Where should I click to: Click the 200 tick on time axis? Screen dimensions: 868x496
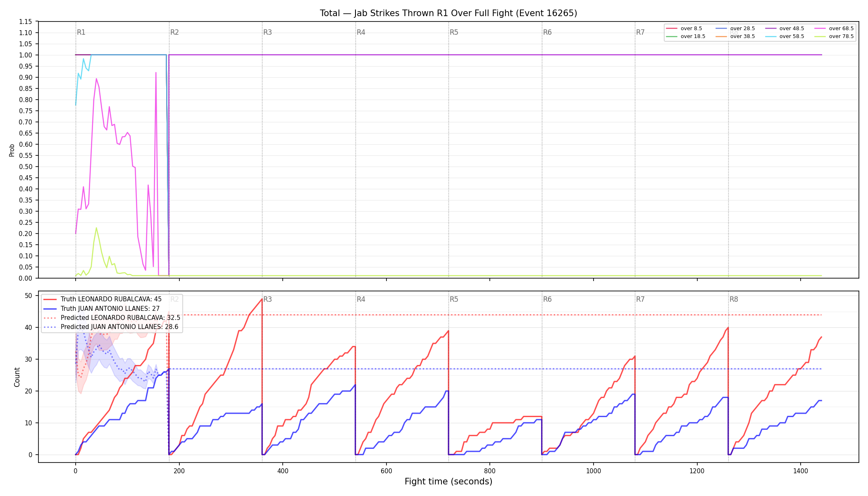tap(179, 471)
